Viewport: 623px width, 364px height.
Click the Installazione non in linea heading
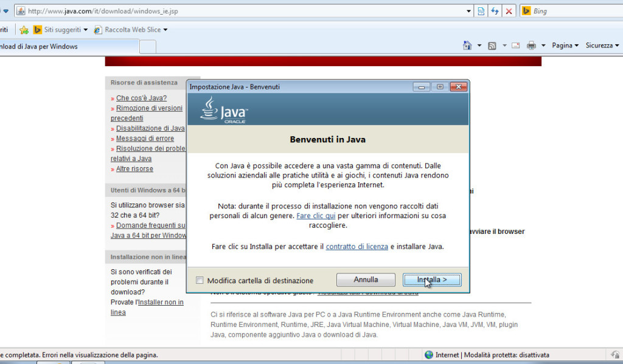(148, 257)
